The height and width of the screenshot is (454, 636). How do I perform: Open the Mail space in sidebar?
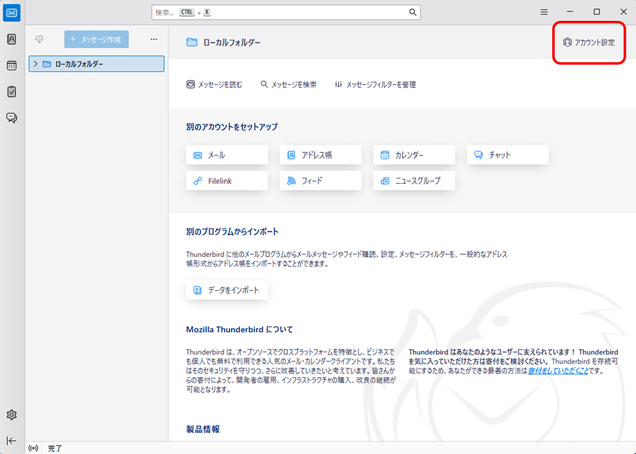[x=11, y=13]
